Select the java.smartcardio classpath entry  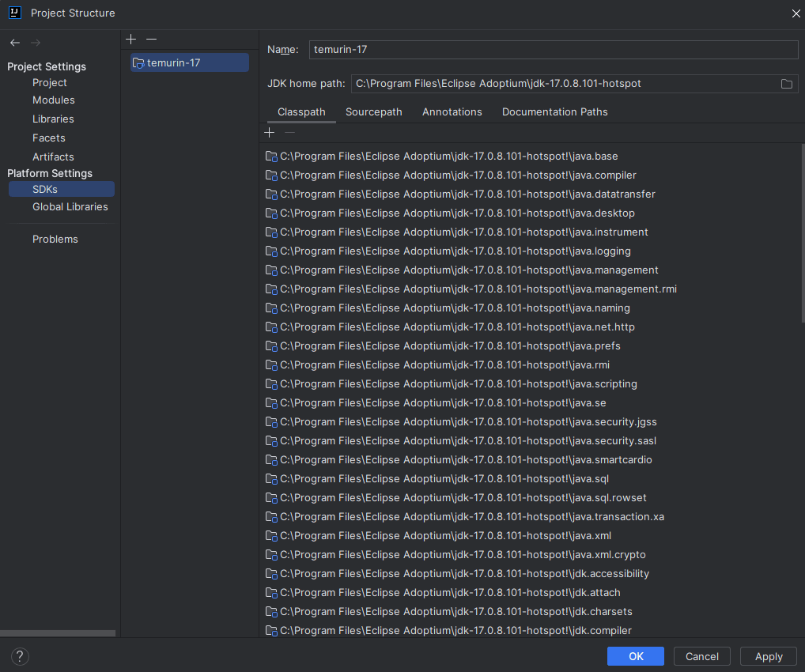point(459,460)
